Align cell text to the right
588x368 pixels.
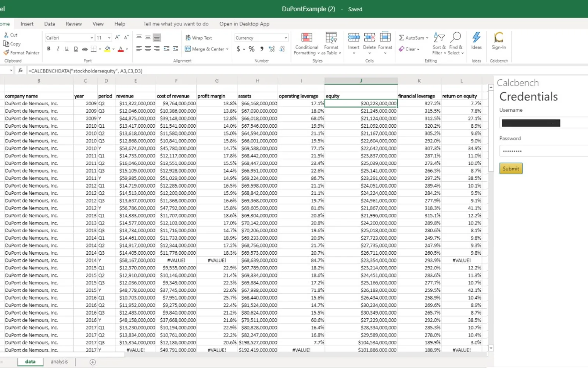157,49
